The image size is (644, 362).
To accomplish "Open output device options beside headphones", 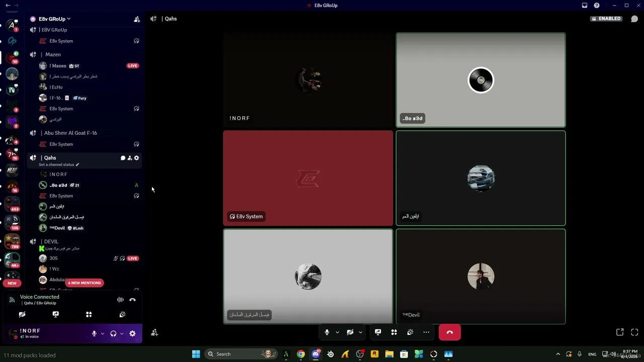I will [122, 333].
